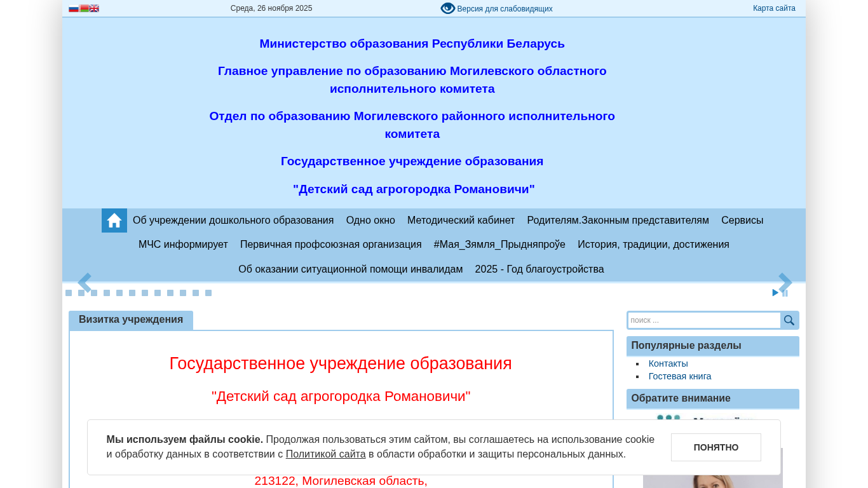The width and height of the screenshot is (868, 488).
Task: Click Популярные разделы heading
Action: [x=686, y=346]
